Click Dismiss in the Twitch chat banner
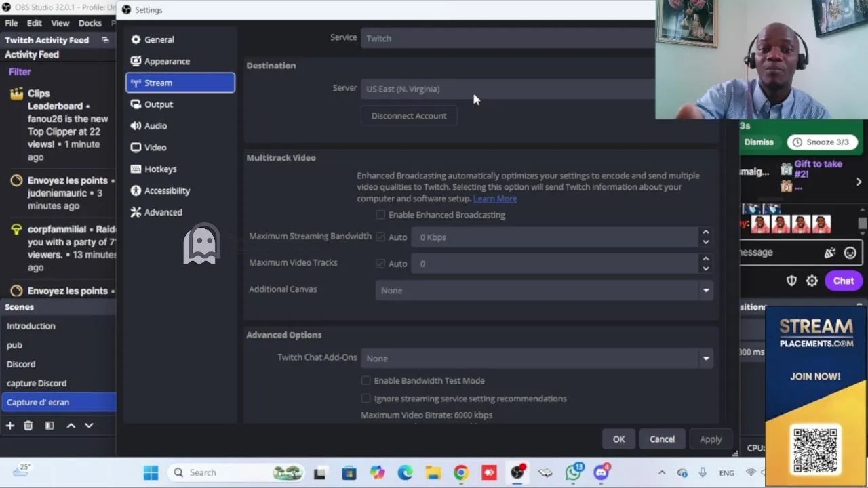868x488 pixels. pos(759,142)
